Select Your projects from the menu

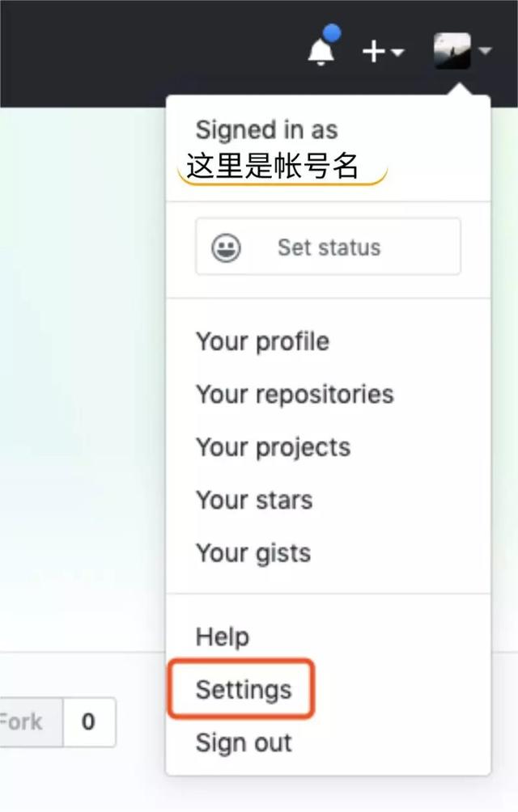pos(273,447)
